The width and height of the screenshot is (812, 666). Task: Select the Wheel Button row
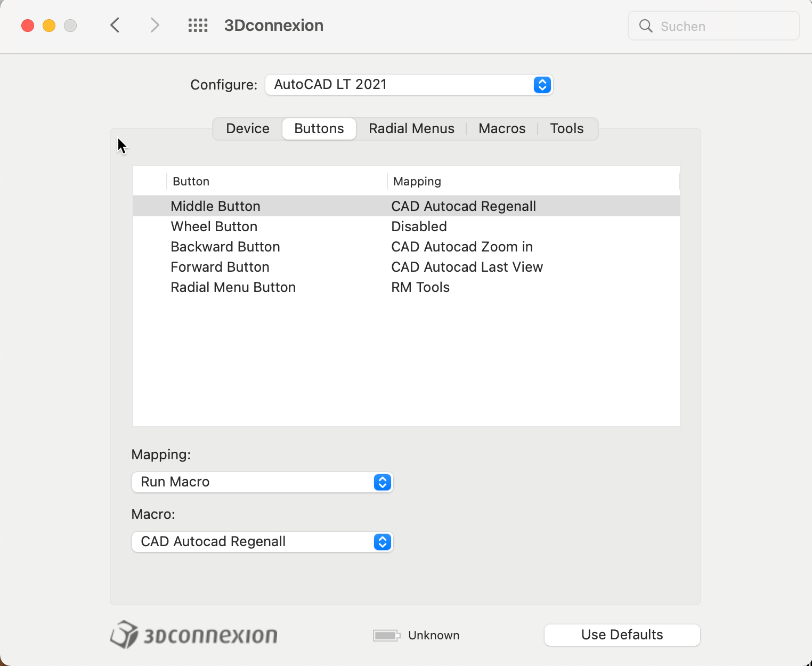[406, 226]
